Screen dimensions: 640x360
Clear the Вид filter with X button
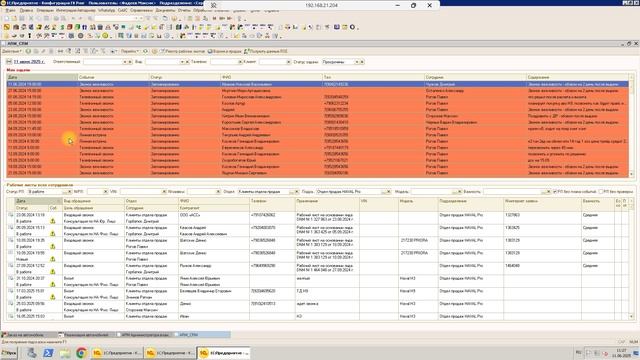187,62
